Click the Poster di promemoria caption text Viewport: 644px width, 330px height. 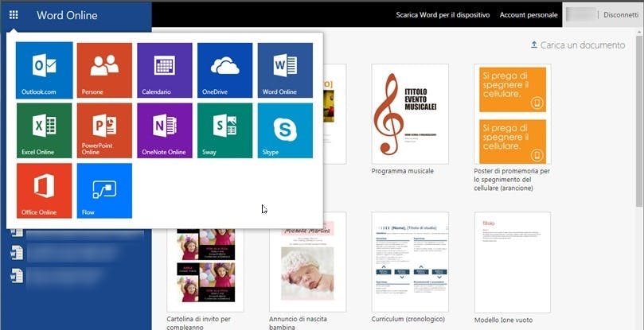tap(512, 180)
